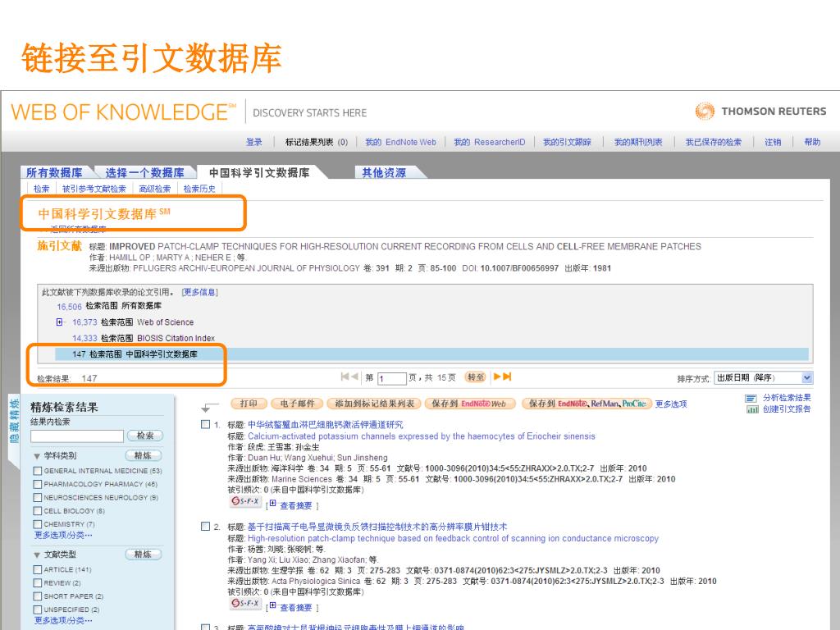Click the SFX icon under result 2
This screenshot has width=840, height=630.
245,603
